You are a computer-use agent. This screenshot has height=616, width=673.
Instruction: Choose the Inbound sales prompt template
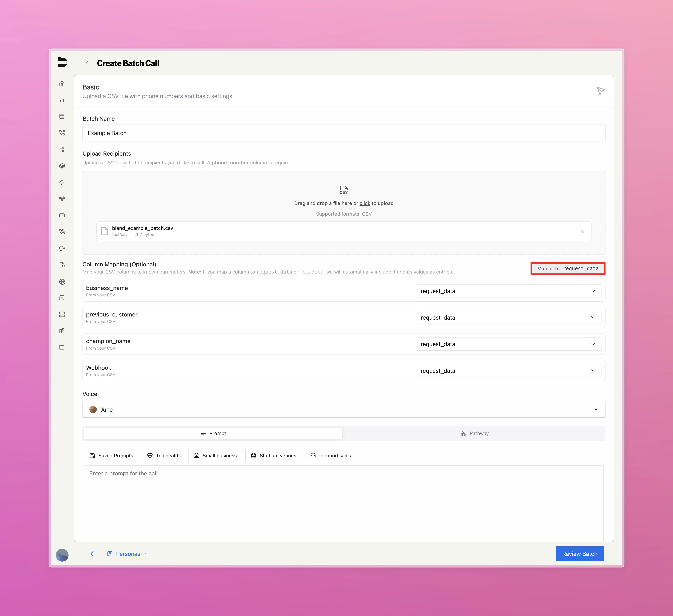pos(331,456)
